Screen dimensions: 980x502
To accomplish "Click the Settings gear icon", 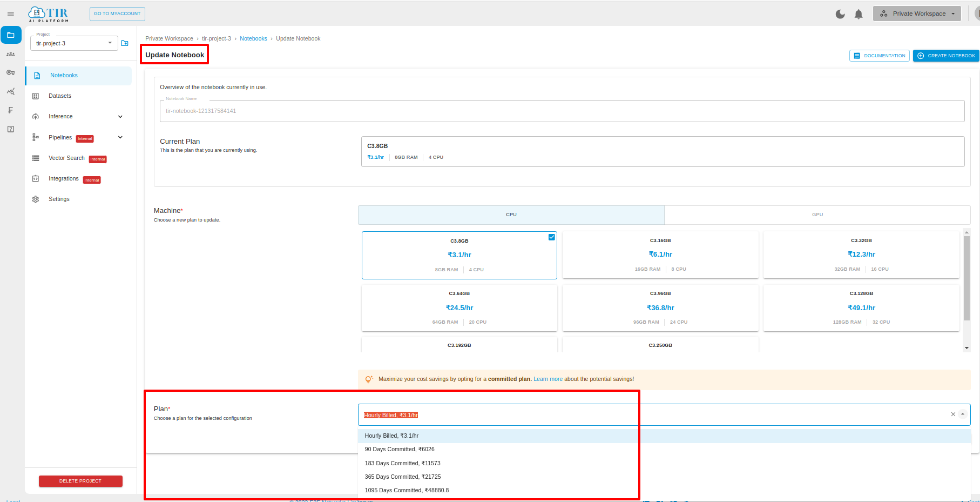I will (36, 199).
